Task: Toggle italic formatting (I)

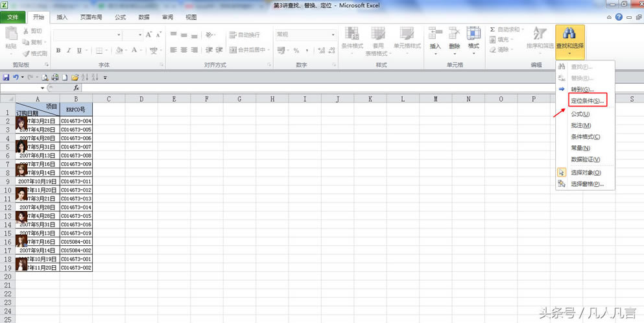Action: [69, 50]
